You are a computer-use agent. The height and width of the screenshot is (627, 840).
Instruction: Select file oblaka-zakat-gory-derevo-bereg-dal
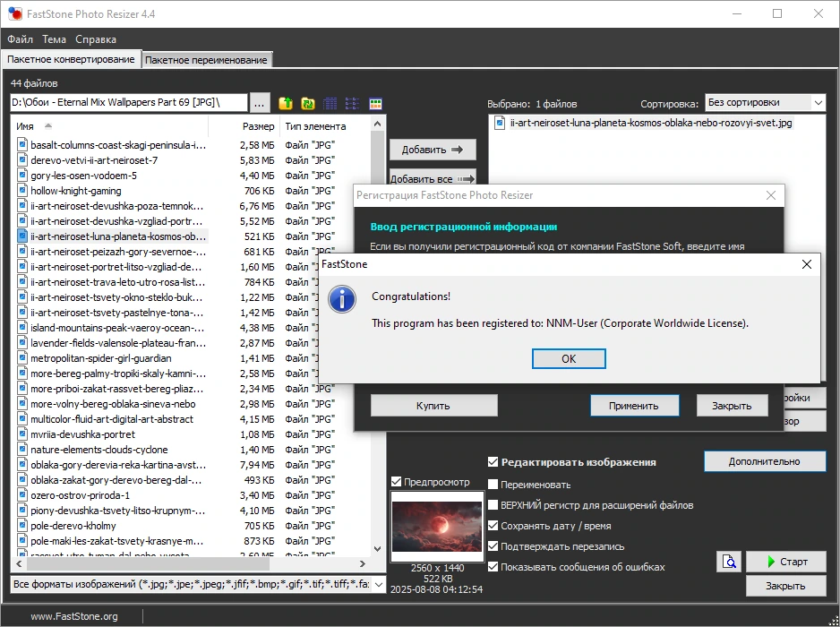pyautogui.click(x=116, y=479)
